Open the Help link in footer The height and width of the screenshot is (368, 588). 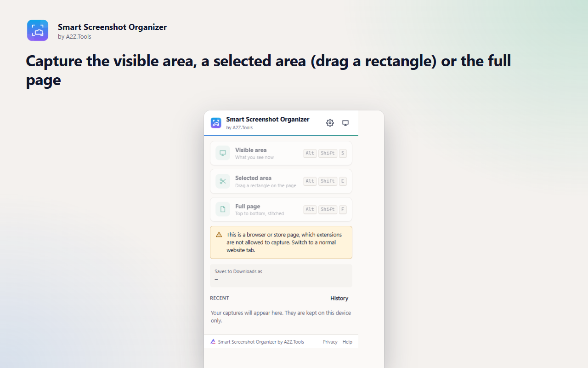pyautogui.click(x=347, y=342)
